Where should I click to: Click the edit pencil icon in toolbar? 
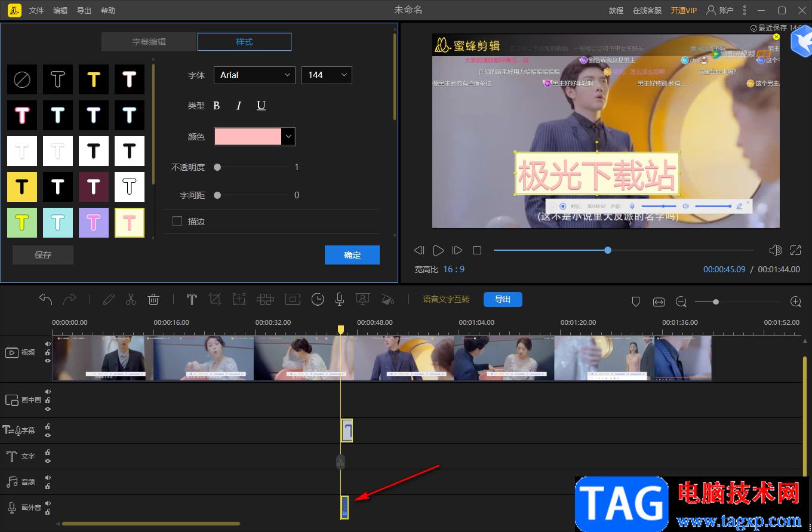(x=109, y=299)
